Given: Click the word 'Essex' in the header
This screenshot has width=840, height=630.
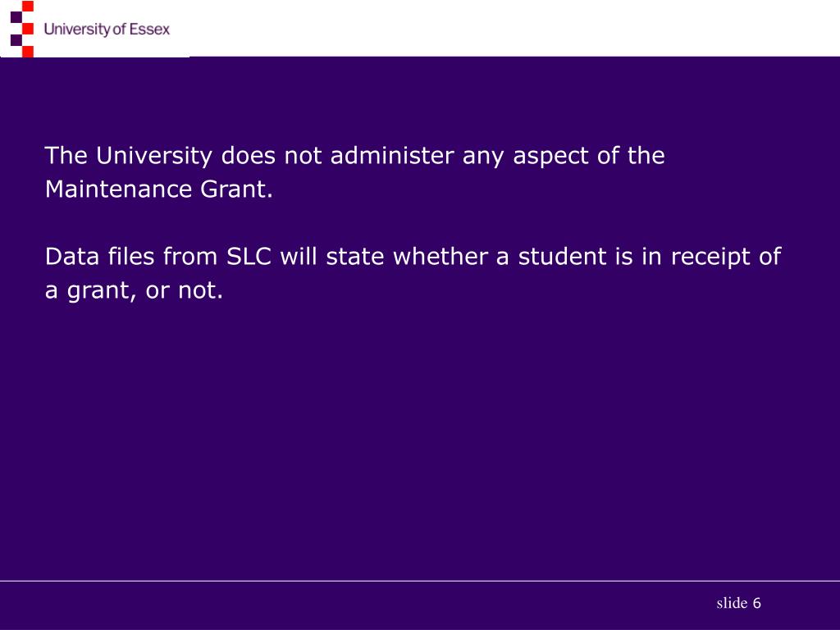Looking at the screenshot, I should click(149, 30).
